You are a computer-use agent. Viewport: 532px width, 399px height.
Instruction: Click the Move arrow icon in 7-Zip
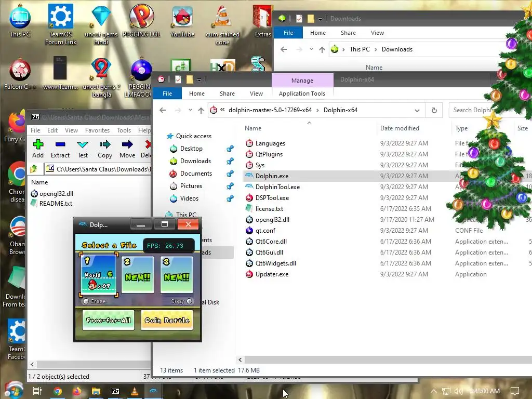click(x=127, y=144)
